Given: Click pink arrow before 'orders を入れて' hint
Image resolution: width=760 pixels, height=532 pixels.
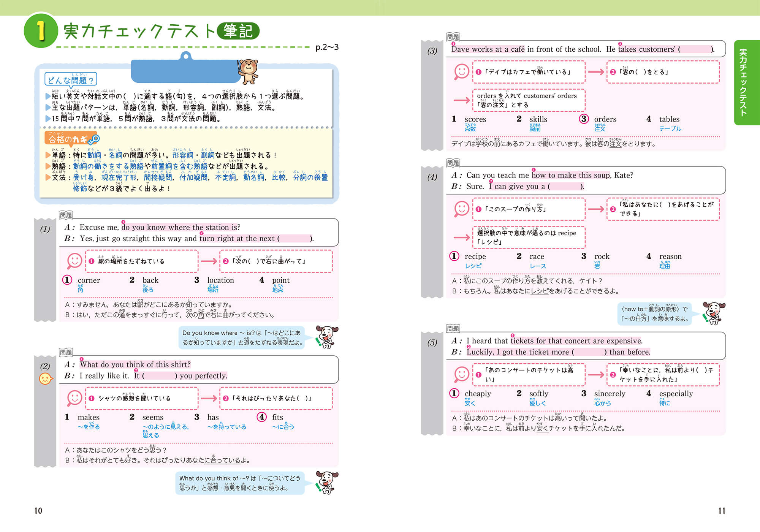Looking at the screenshot, I should click(x=462, y=100).
